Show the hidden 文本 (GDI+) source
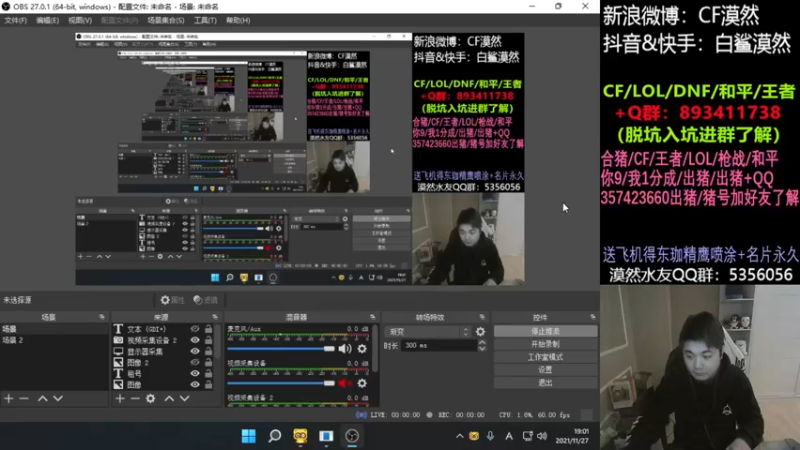Screen dimensions: 800x450 (x=195, y=329)
